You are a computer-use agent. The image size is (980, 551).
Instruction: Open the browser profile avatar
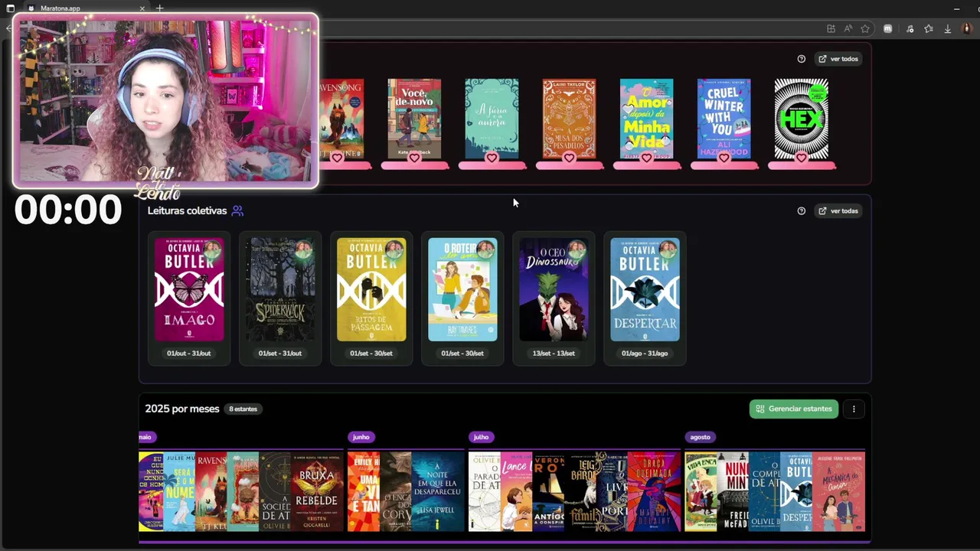(967, 29)
